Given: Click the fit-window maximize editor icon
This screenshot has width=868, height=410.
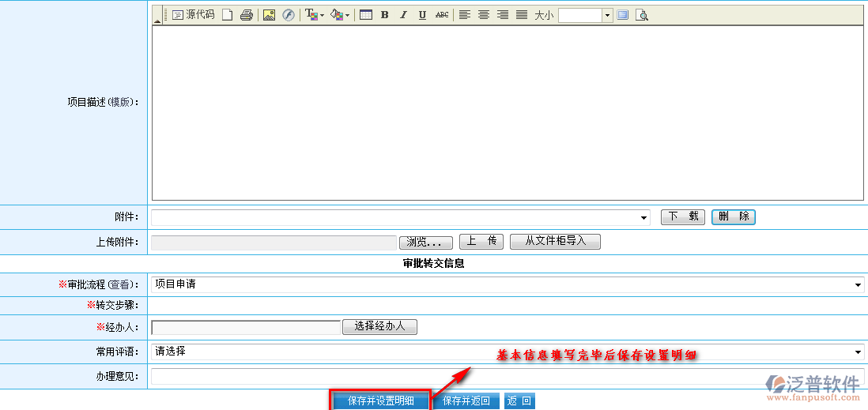Looking at the screenshot, I should [x=623, y=15].
